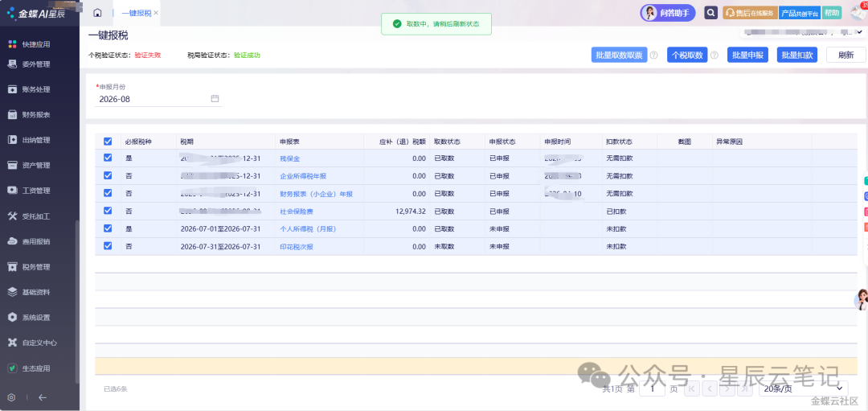The height and width of the screenshot is (411, 868).
Task: Open 基础资料 module icon
Action: [x=12, y=292]
